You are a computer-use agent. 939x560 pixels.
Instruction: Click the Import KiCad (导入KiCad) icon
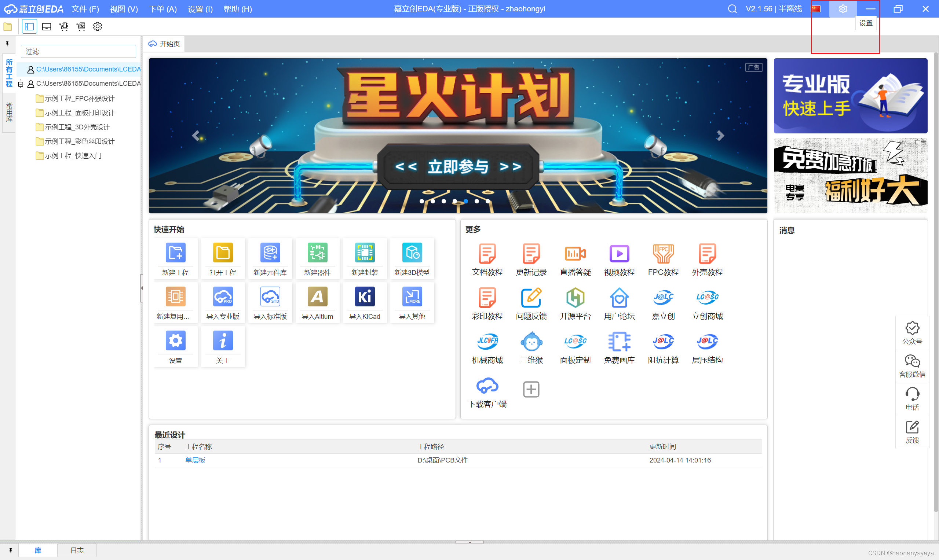pyautogui.click(x=364, y=297)
